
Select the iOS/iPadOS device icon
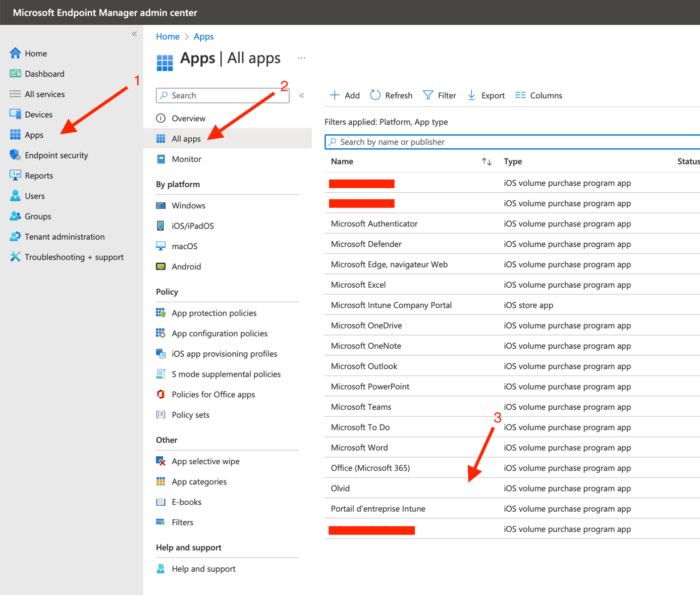click(161, 226)
